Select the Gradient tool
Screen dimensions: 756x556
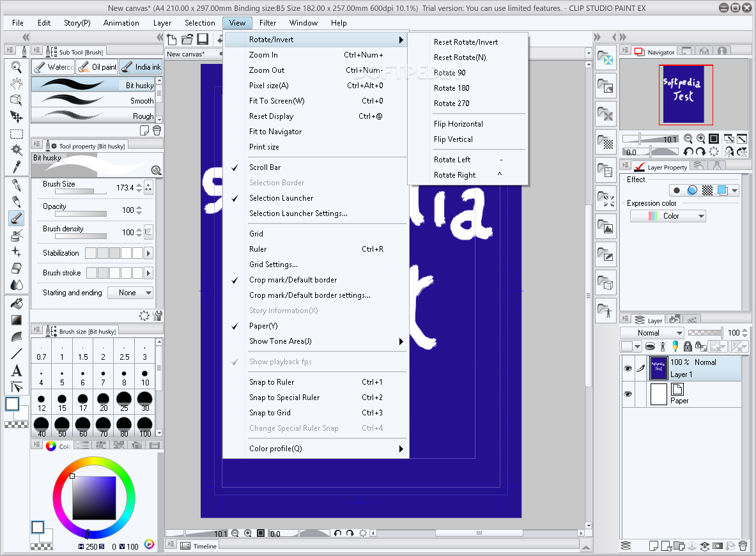coord(17,320)
